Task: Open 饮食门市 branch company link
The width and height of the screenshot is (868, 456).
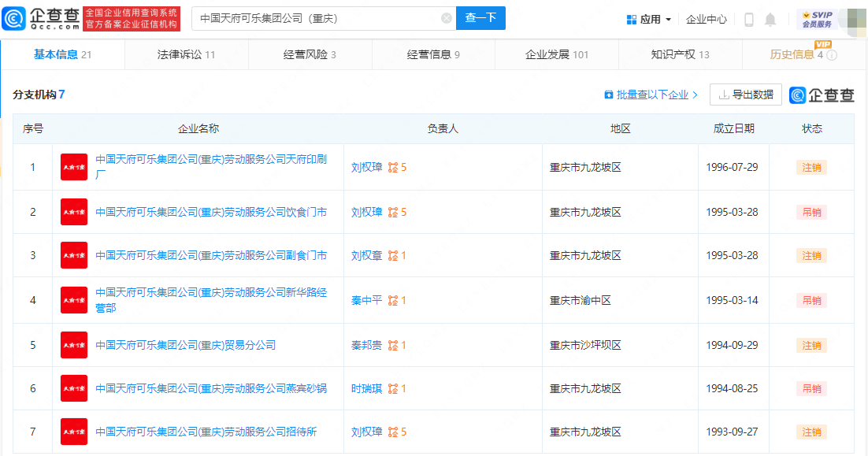Action: click(x=211, y=212)
